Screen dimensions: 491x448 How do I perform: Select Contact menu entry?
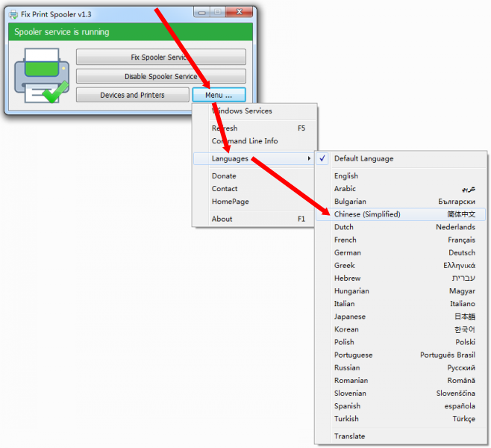click(254, 189)
